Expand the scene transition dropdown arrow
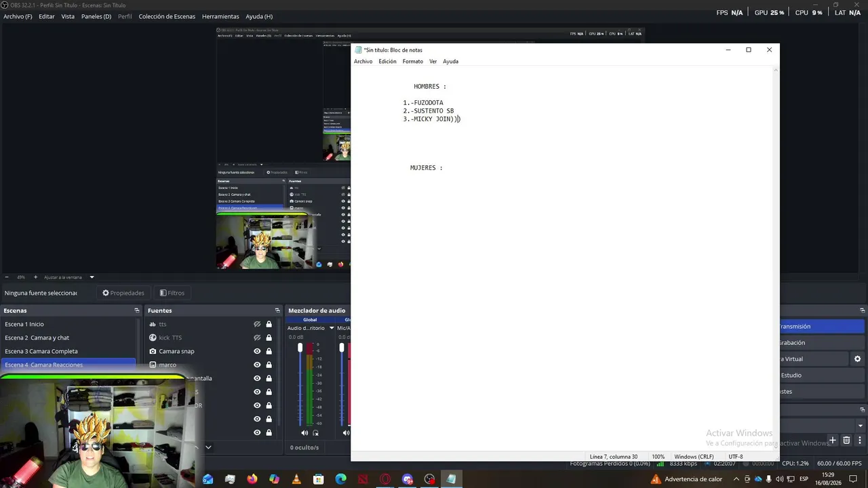The width and height of the screenshot is (868, 488). 861,426
